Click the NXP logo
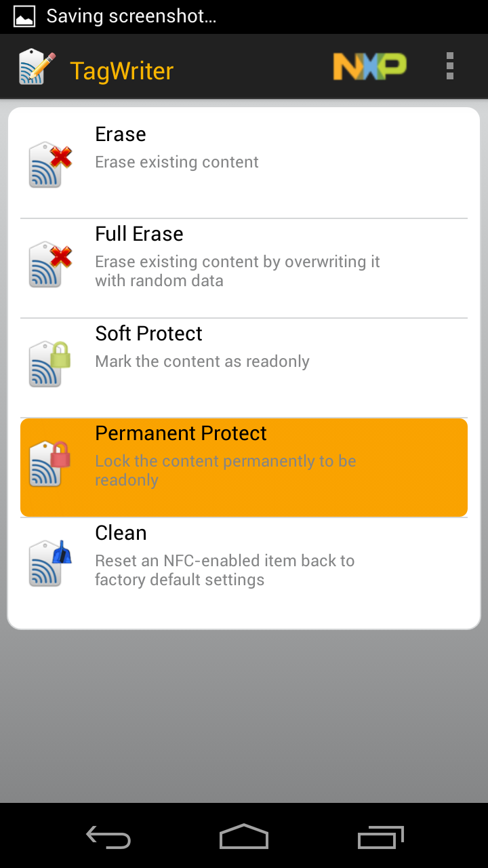 pos(369,66)
